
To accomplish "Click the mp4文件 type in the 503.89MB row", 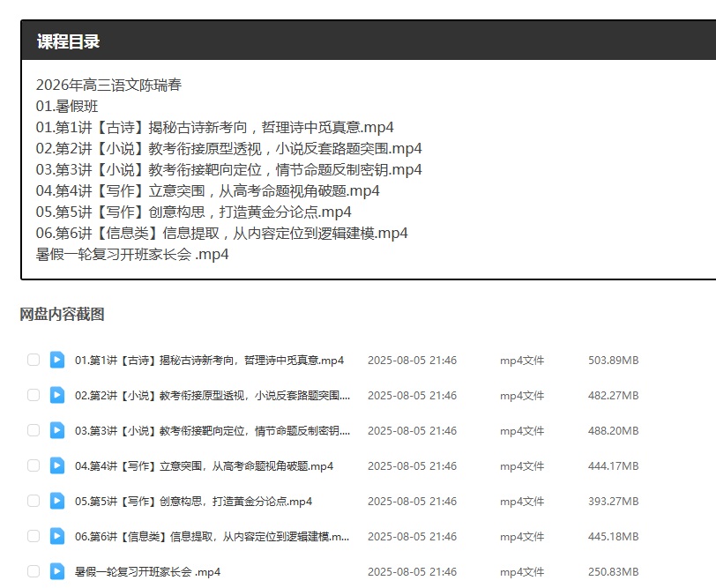I will pyautogui.click(x=522, y=361).
